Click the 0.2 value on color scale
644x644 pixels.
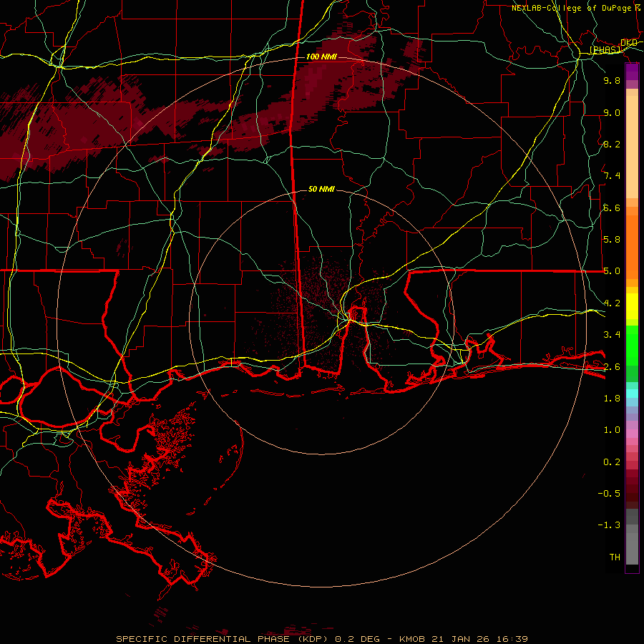pos(612,462)
